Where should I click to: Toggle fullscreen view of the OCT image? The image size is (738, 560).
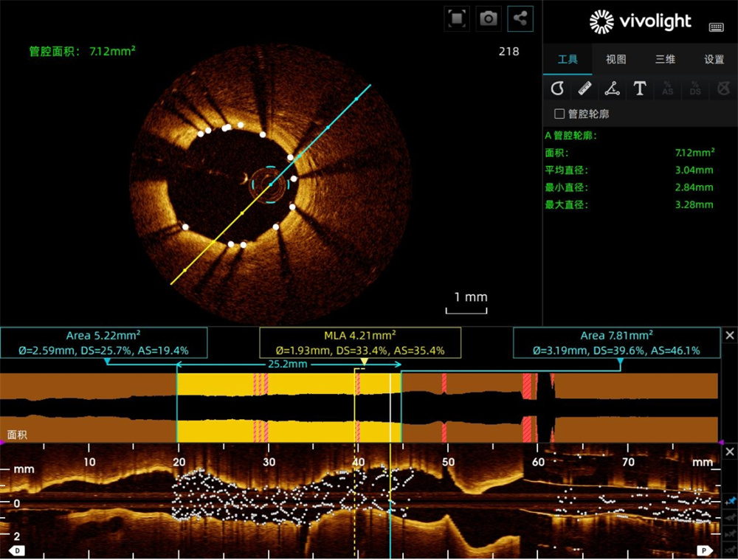pyautogui.click(x=457, y=19)
